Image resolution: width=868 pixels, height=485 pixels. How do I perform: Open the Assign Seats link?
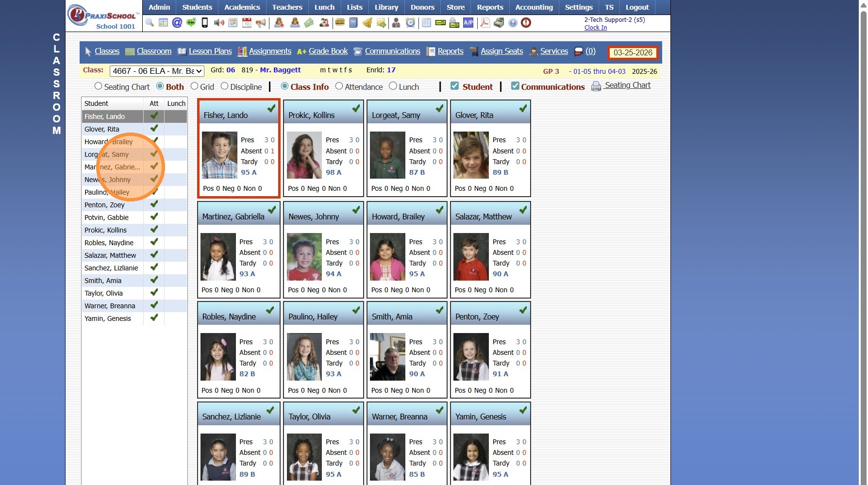(502, 51)
